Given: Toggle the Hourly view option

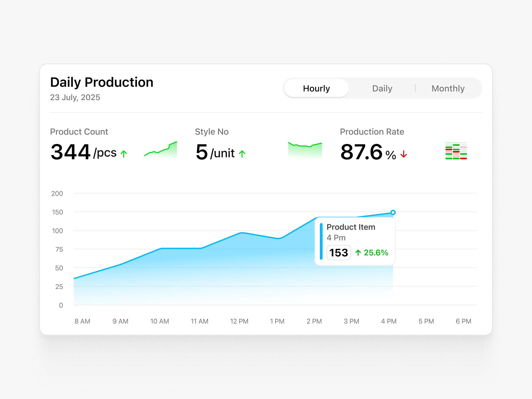Looking at the screenshot, I should pos(316,88).
